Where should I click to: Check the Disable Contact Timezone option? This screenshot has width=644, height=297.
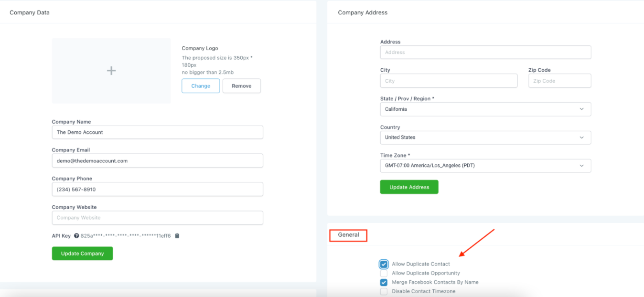tap(384, 291)
